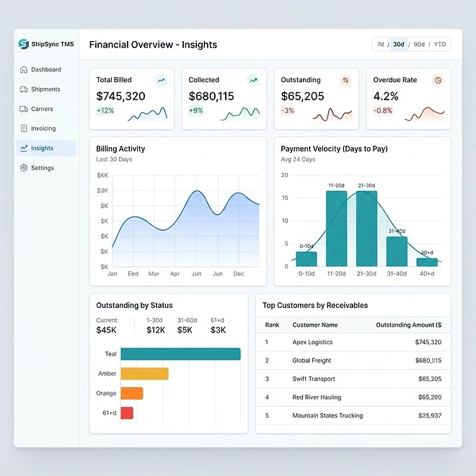The height and width of the screenshot is (476, 476).
Task: Click the ShipSync TMS logo icon
Action: tap(24, 44)
